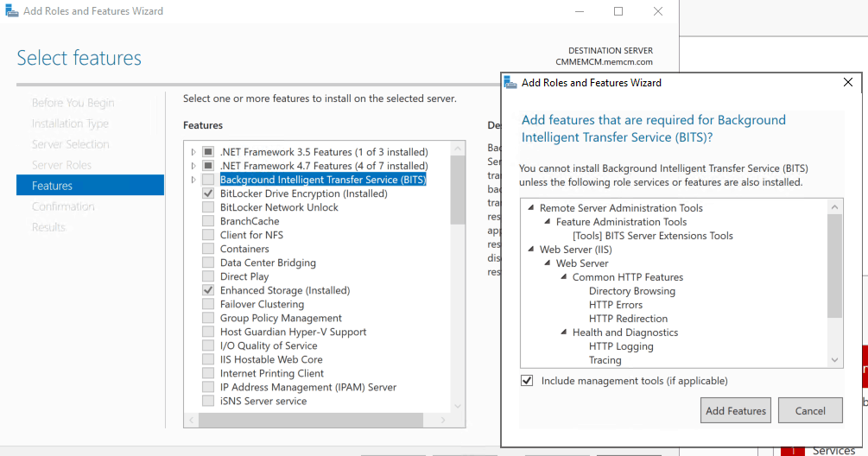Click the wizard icon in the dialog title bar
868x456 pixels.
pyautogui.click(x=510, y=83)
